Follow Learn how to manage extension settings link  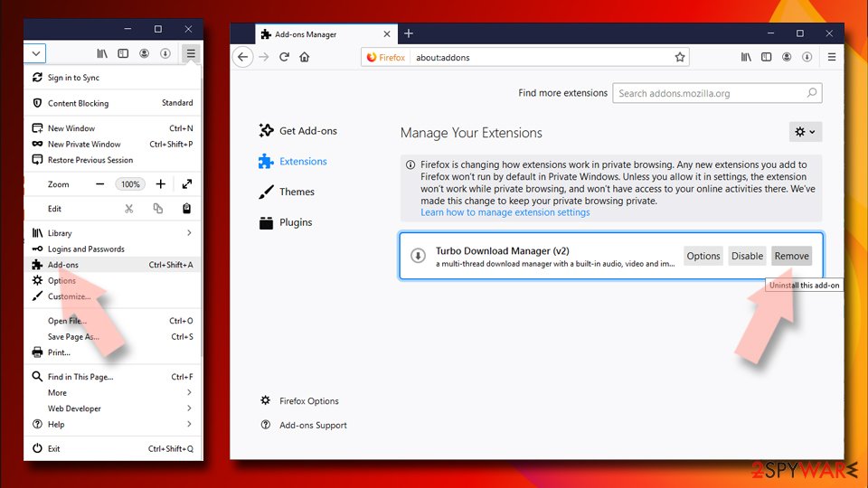(x=505, y=212)
